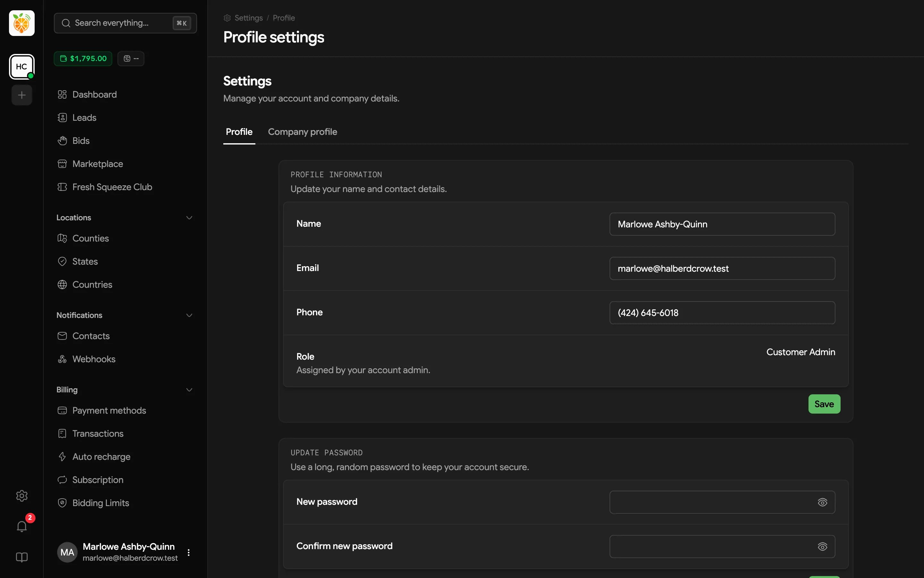Viewport: 924px width, 578px height.
Task: Click the Marketplace store icon
Action: point(62,164)
